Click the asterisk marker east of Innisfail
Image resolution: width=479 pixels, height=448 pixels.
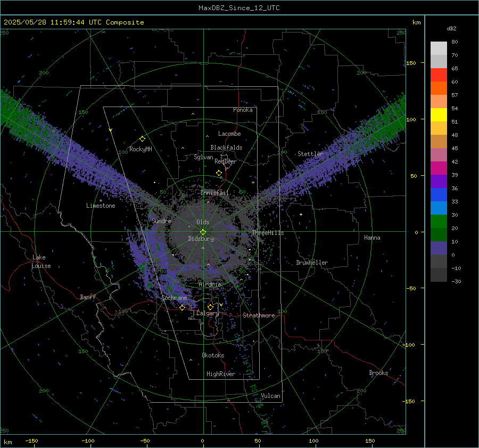click(x=253, y=183)
